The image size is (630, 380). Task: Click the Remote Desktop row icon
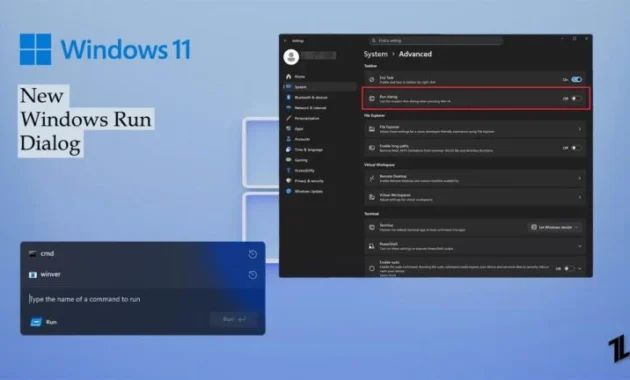372,178
